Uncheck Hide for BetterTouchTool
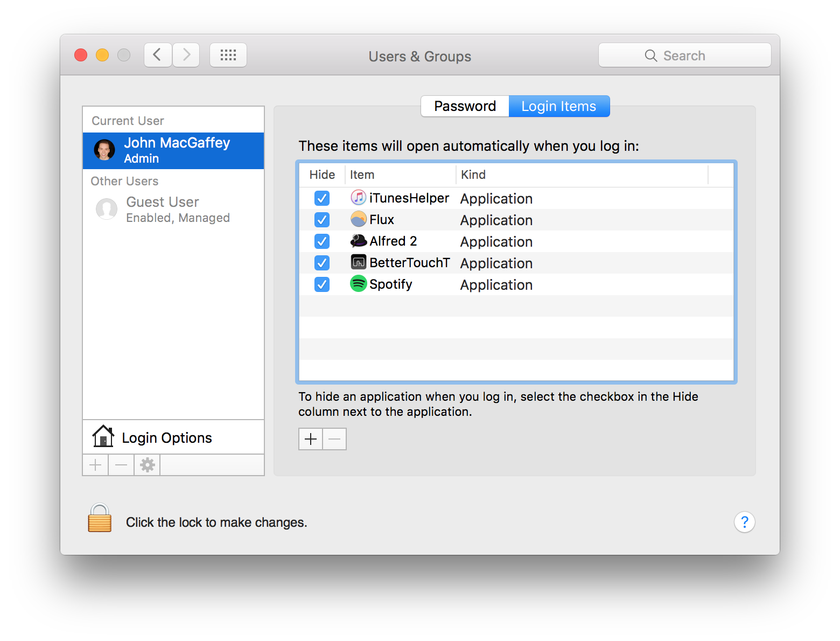840x641 pixels. pyautogui.click(x=322, y=263)
